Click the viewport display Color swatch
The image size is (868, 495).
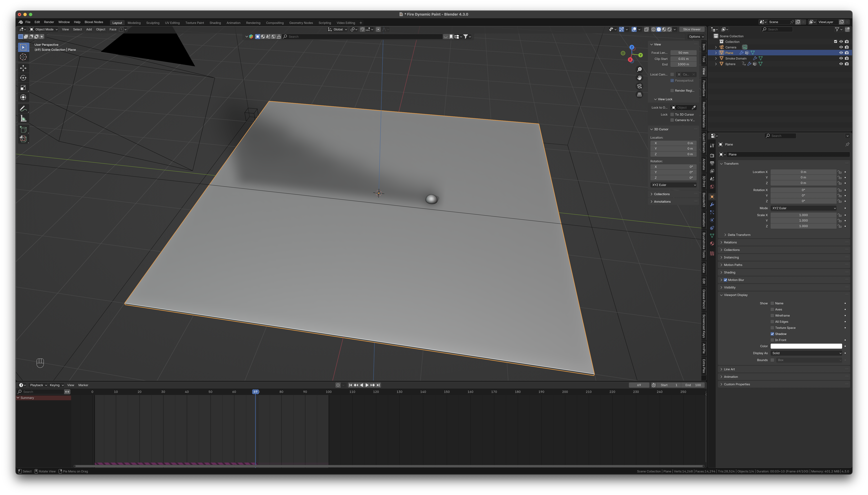point(806,346)
